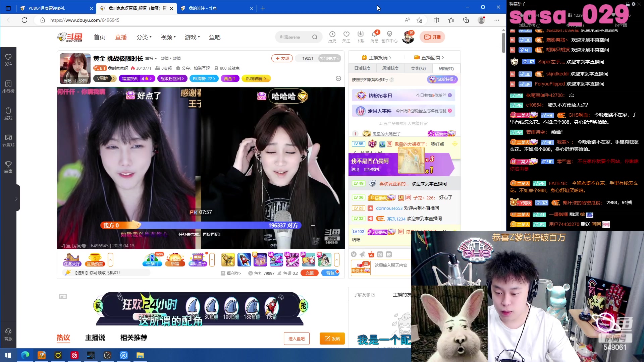Click the 下载 download icon
Image resolution: width=644 pixels, height=362 pixels.
pos(360,37)
